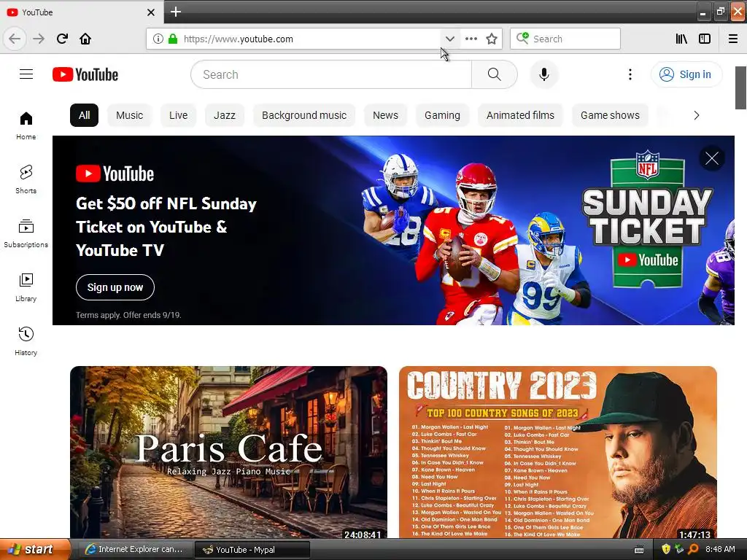Switch to Internet Explorer taskbar item
The height and width of the screenshot is (560, 747).
click(135, 550)
